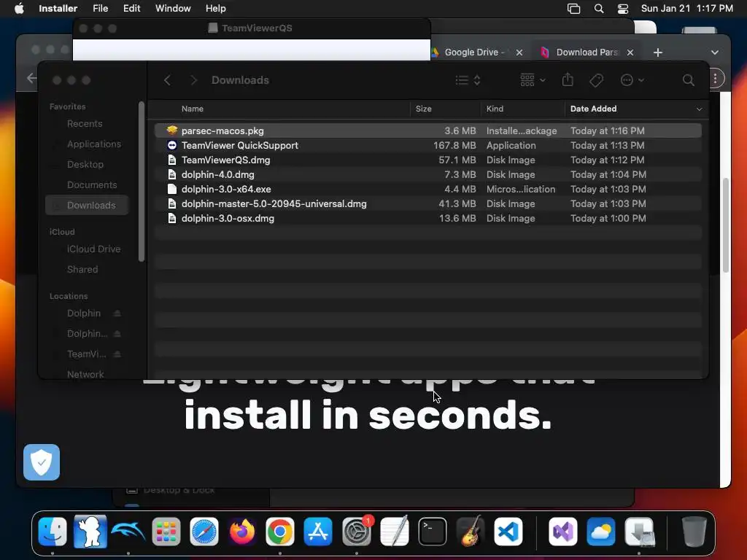Viewport: 747px width, 560px height.
Task: Open Terminal from the Dock
Action: (433, 532)
